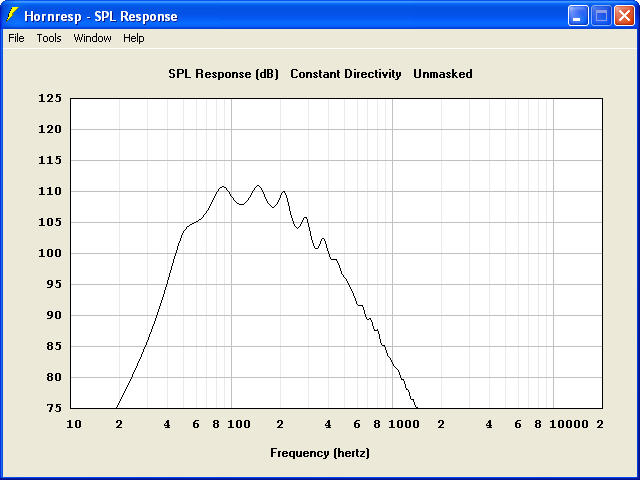Close the SPL Response window
640x480 pixels.
coord(624,16)
